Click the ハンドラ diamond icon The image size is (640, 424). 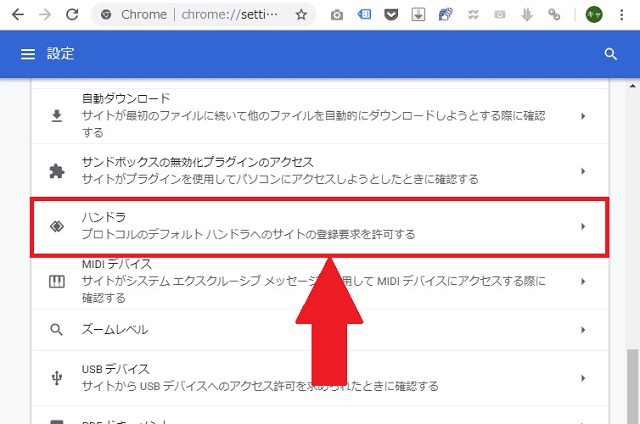57,226
